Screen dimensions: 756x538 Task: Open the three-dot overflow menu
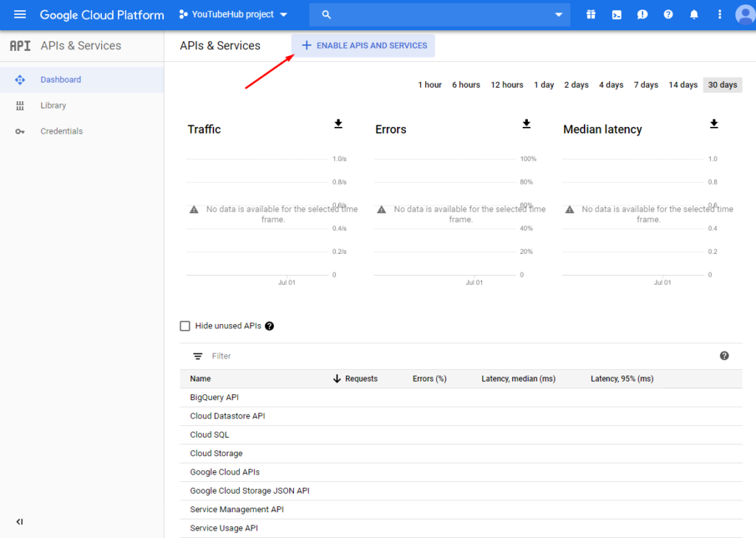tap(720, 14)
